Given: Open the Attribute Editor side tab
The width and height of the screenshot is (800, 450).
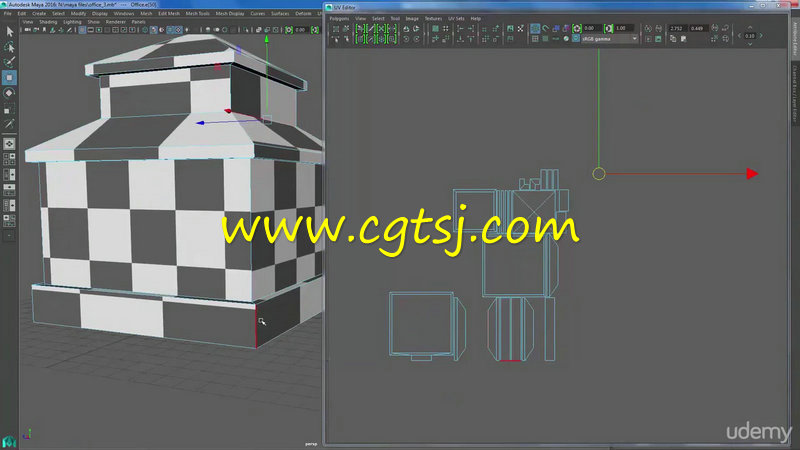Looking at the screenshot, I should (795, 38).
